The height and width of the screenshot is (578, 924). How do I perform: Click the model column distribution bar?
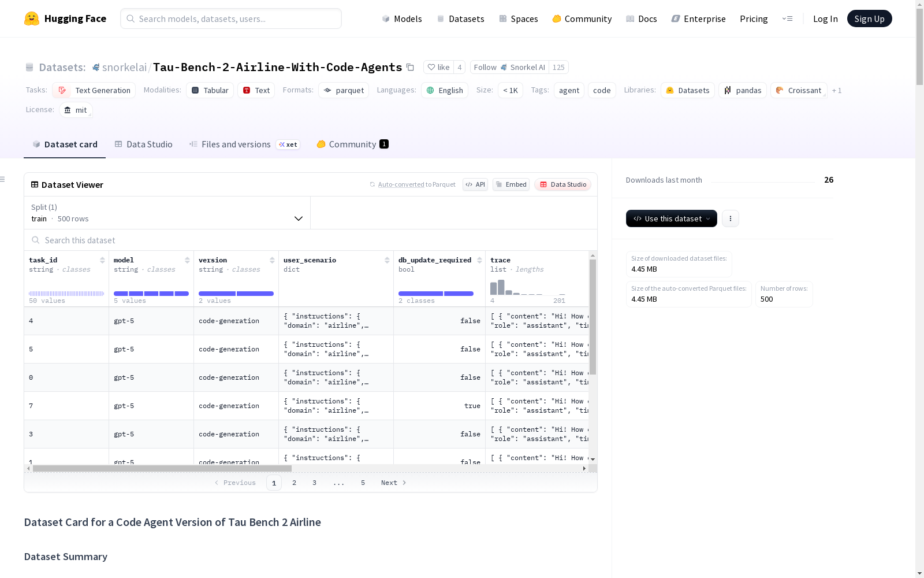tap(151, 294)
